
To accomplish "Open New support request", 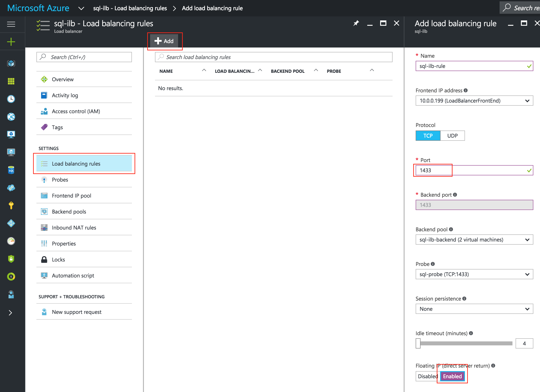I will click(84, 312).
